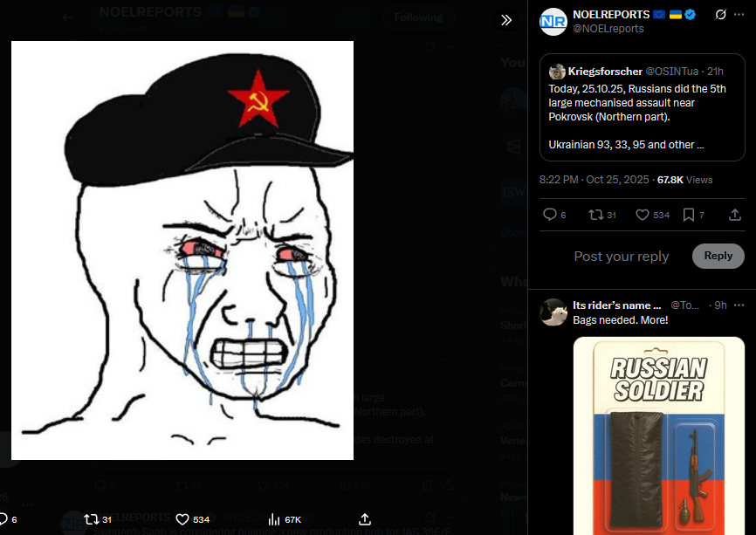Click the grey Reply button

[x=718, y=256]
